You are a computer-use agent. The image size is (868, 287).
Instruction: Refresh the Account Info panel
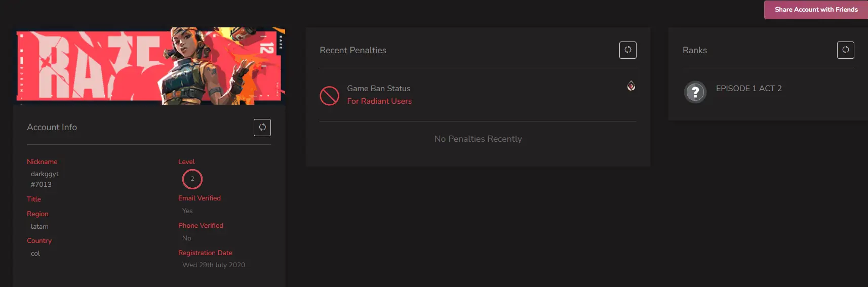pyautogui.click(x=262, y=128)
